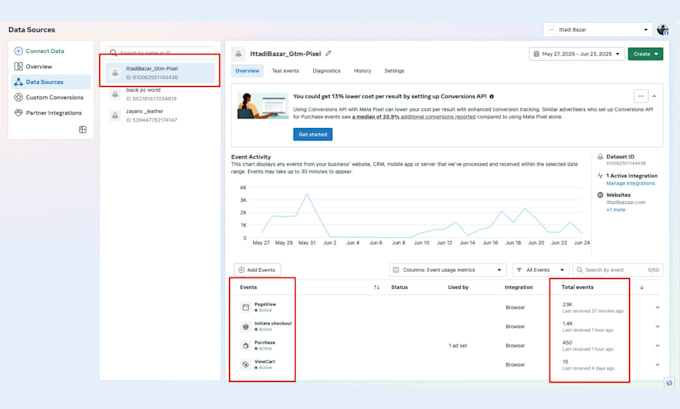Expand the Initiate checkout event row
Viewport: 680px width, 409px height.
click(657, 326)
